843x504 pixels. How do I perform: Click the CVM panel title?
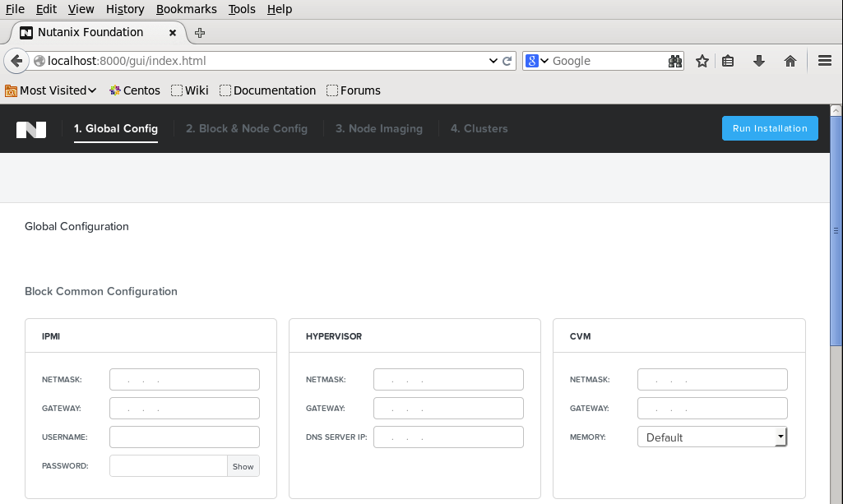tap(580, 336)
